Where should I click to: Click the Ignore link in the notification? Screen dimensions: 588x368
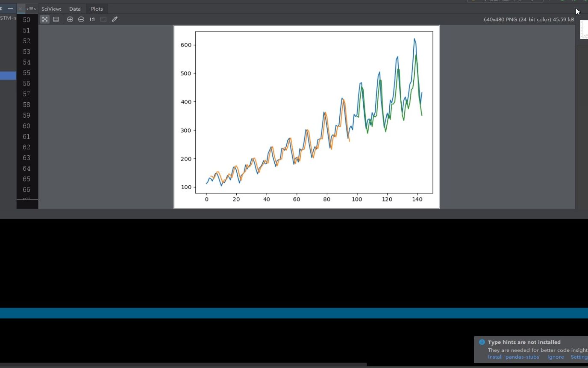click(556, 357)
